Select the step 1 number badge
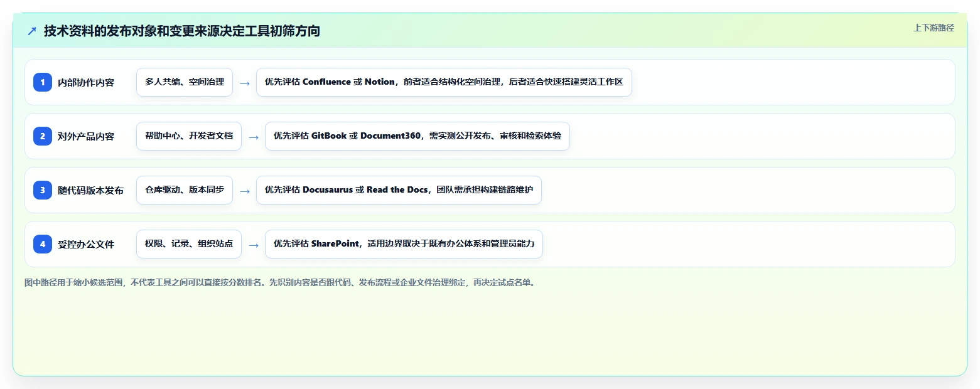Screen dimensions: 980x389 click(x=43, y=82)
